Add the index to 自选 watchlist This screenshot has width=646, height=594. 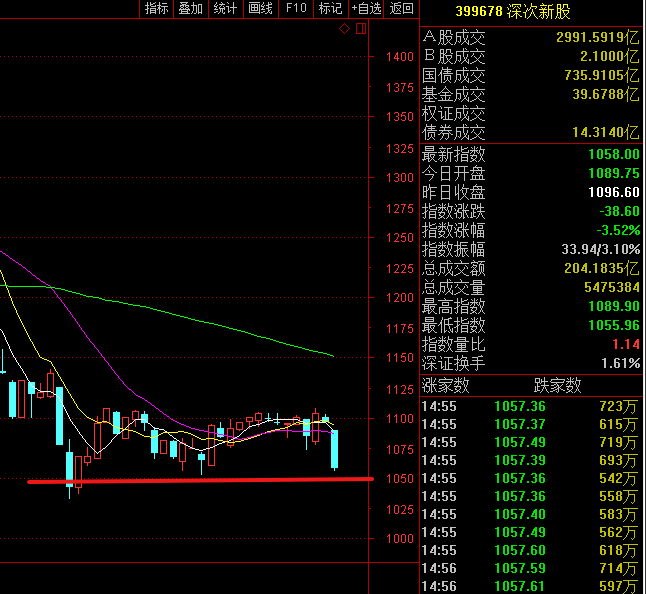pyautogui.click(x=366, y=8)
